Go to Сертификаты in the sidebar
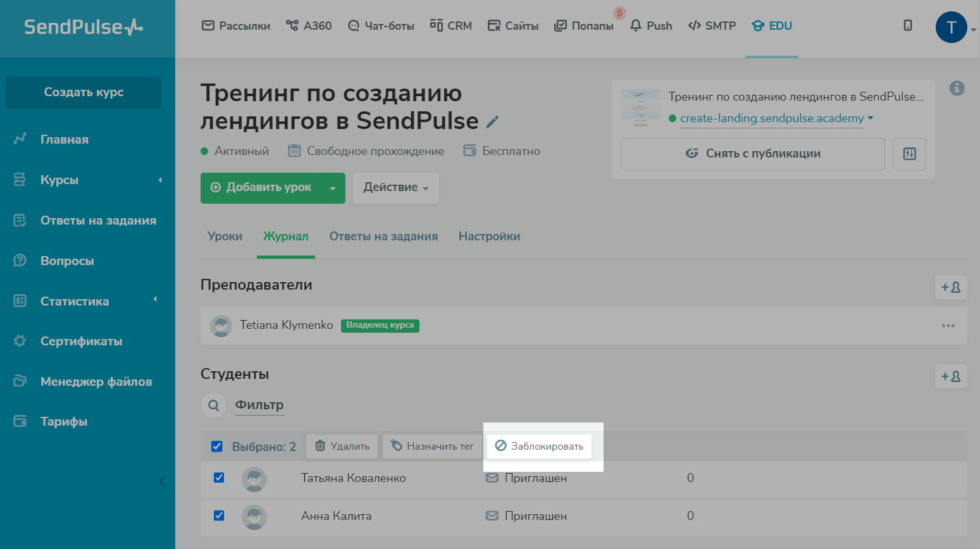 click(82, 341)
